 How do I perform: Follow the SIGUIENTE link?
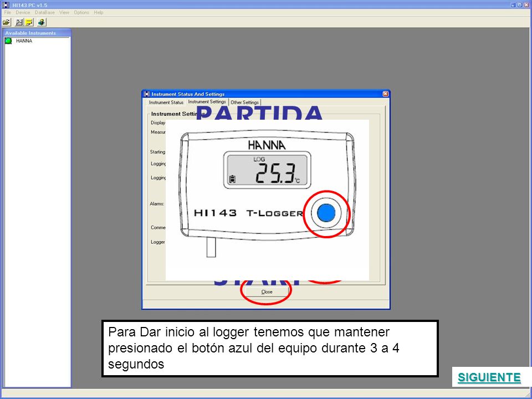[x=489, y=377]
